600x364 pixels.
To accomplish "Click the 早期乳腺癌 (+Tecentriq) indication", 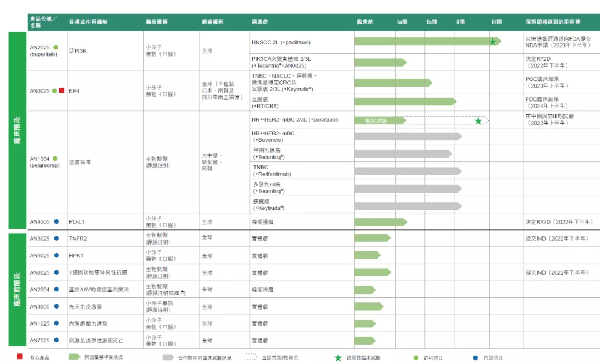I will point(269,153).
